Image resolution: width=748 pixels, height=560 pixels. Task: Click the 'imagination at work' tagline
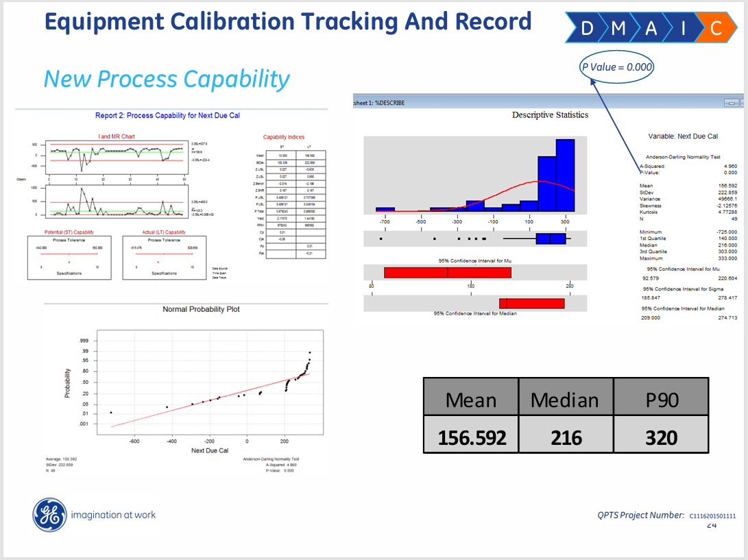pyautogui.click(x=113, y=515)
